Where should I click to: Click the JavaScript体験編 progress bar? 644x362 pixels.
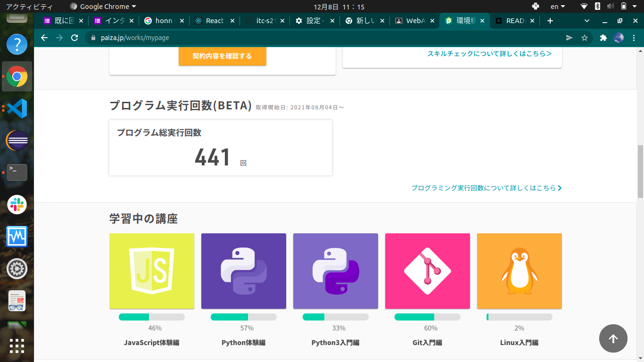[152, 317]
